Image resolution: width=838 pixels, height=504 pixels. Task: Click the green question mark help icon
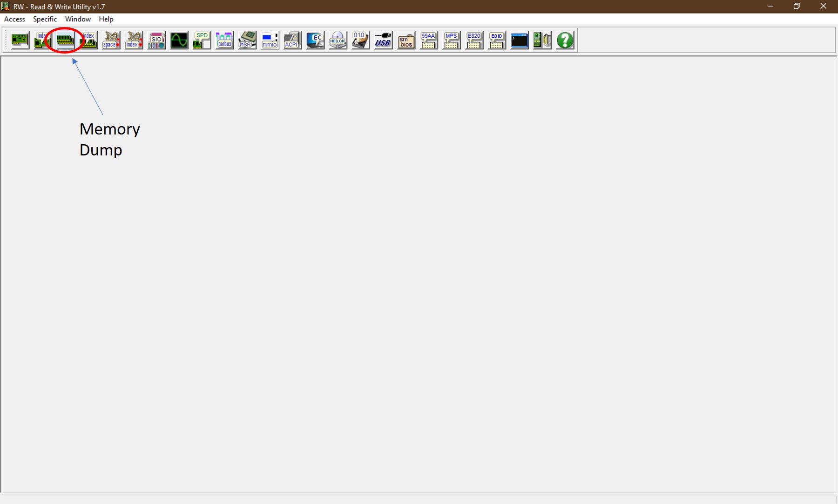[565, 40]
